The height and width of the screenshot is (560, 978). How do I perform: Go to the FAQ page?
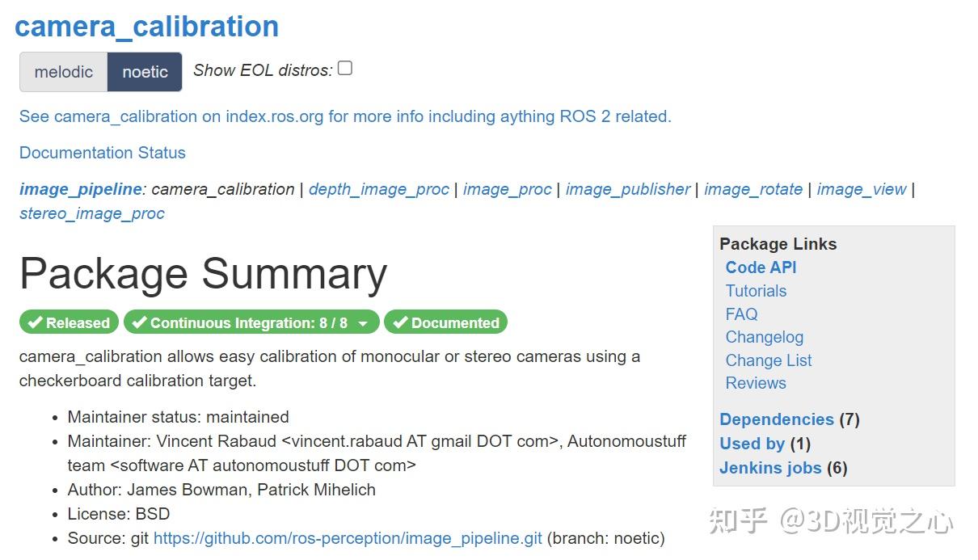point(741,314)
